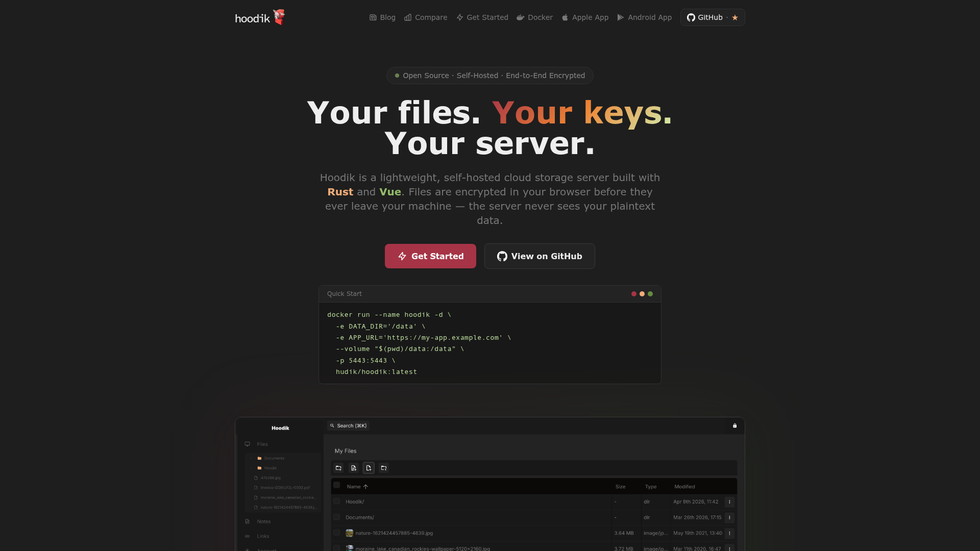Click the red Get Started button
The width and height of the screenshot is (980, 551).
coord(430,256)
